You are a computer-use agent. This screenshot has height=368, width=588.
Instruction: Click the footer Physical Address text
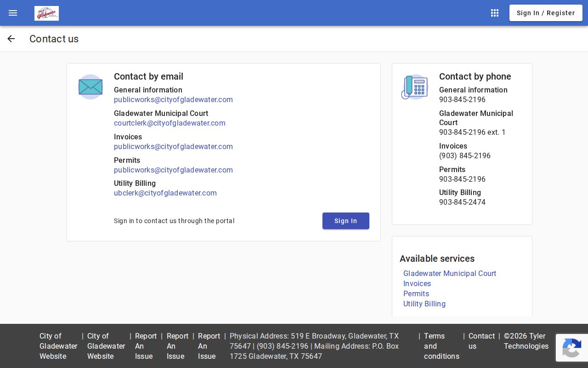(x=314, y=346)
